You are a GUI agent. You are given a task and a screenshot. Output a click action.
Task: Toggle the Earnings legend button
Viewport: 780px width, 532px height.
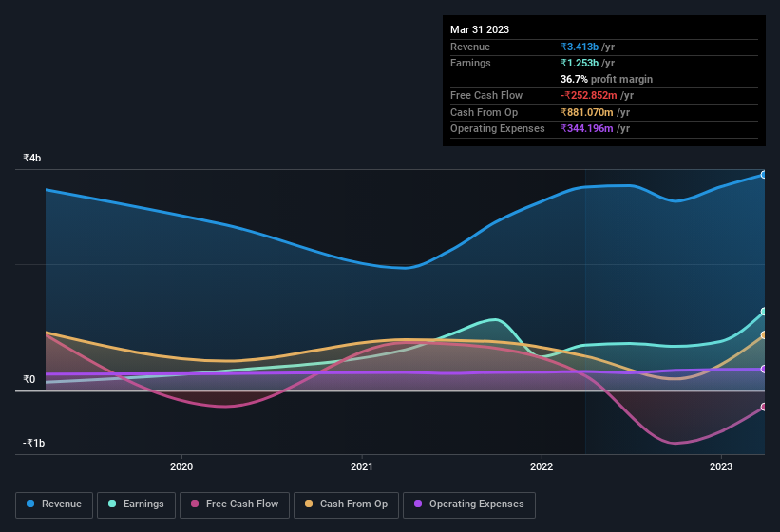click(136, 504)
